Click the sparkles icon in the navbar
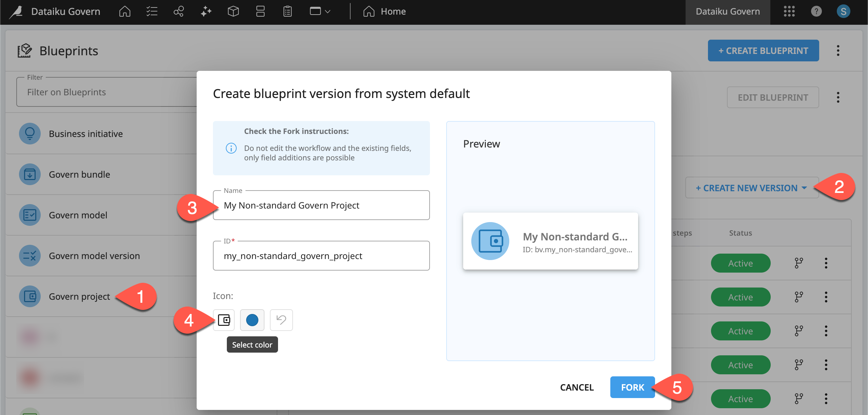868x415 pixels. [x=206, y=11]
